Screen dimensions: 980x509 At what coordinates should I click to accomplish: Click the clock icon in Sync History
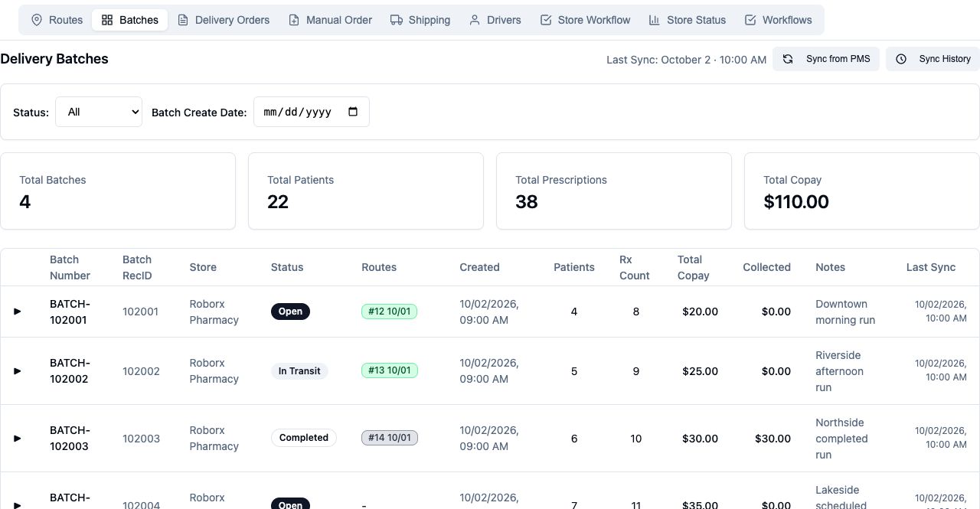point(901,59)
